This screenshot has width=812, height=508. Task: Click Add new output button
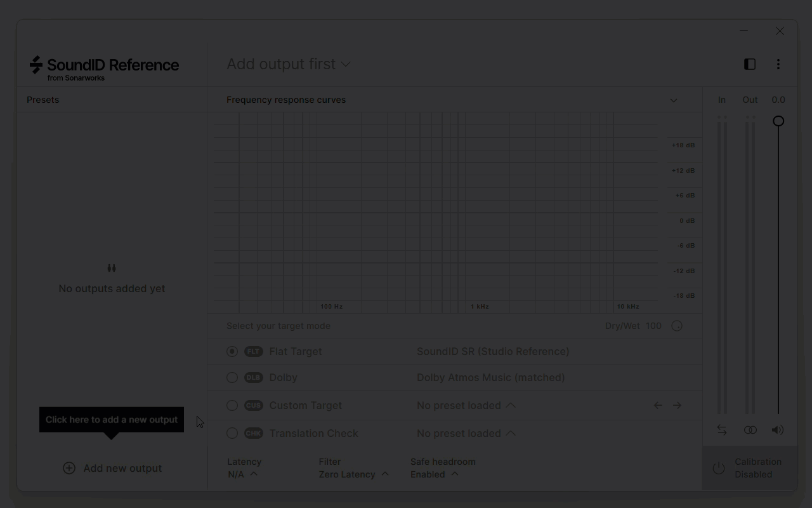pyautogui.click(x=112, y=468)
